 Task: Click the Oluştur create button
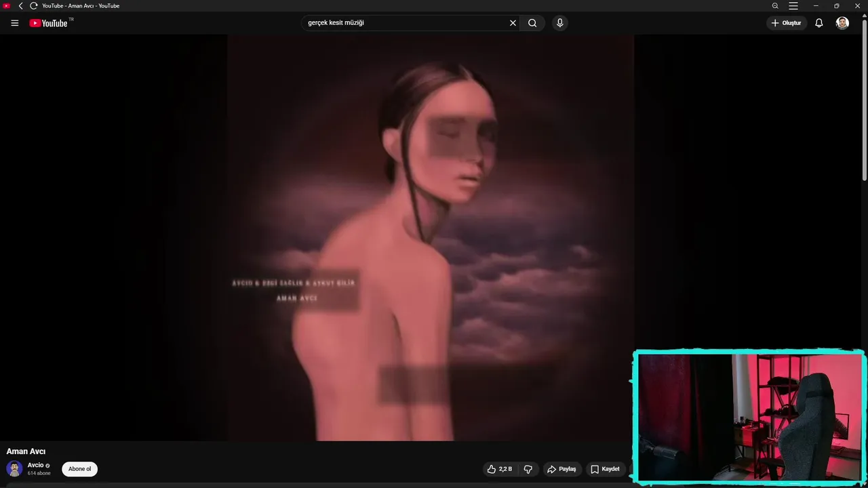787,23
